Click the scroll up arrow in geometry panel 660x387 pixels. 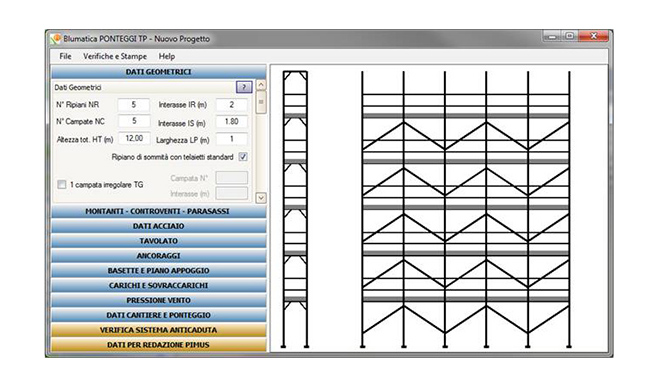(x=261, y=85)
